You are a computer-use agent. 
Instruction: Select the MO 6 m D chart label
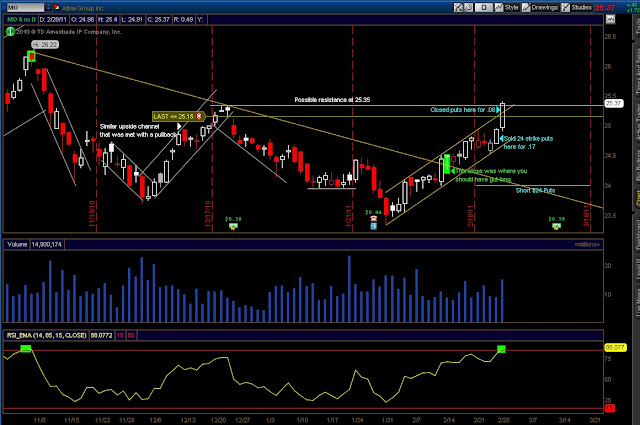(21, 20)
